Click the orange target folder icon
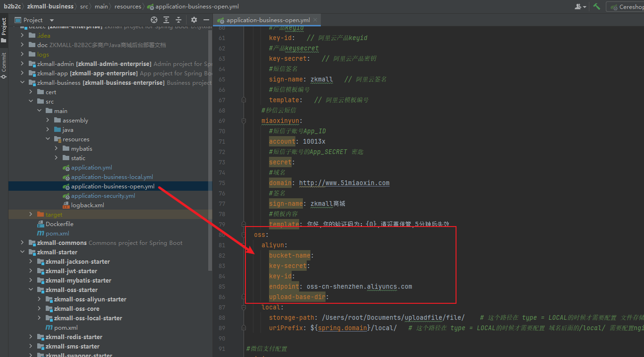644x357 pixels. point(41,215)
